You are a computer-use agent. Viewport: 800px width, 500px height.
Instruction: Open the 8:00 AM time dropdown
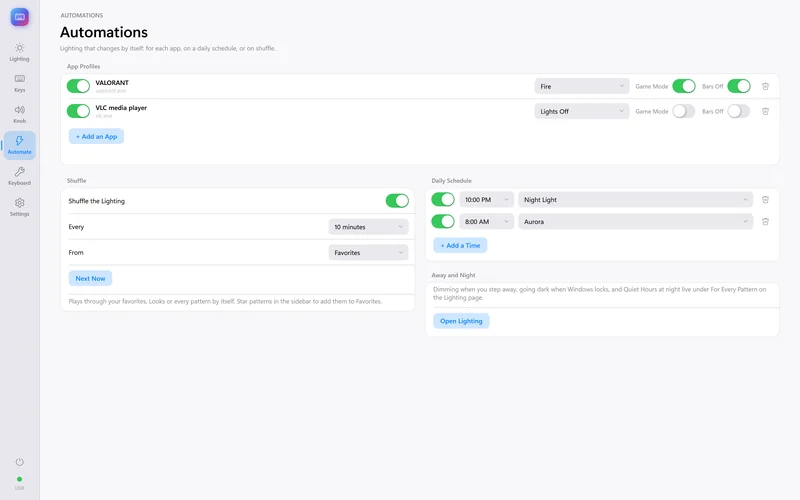coord(486,221)
